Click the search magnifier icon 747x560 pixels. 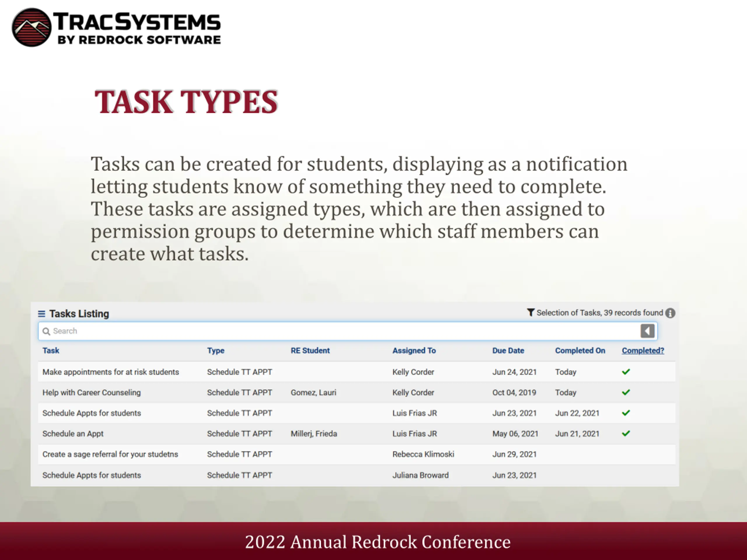click(47, 331)
